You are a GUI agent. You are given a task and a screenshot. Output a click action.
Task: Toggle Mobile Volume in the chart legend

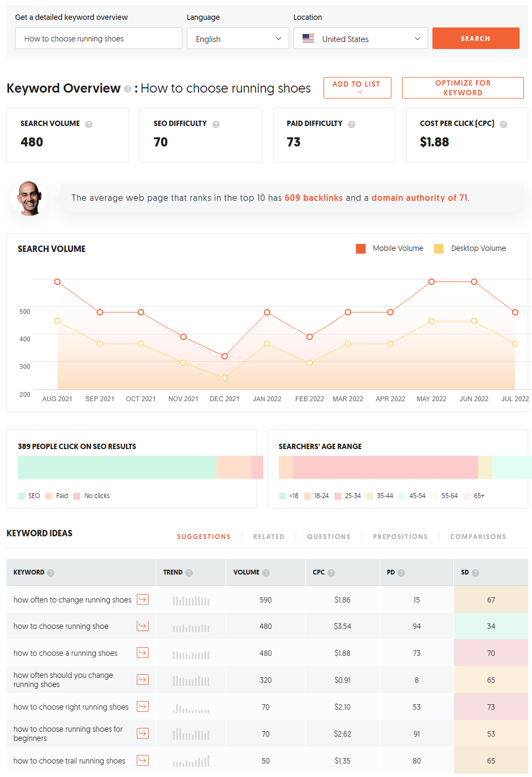click(389, 248)
